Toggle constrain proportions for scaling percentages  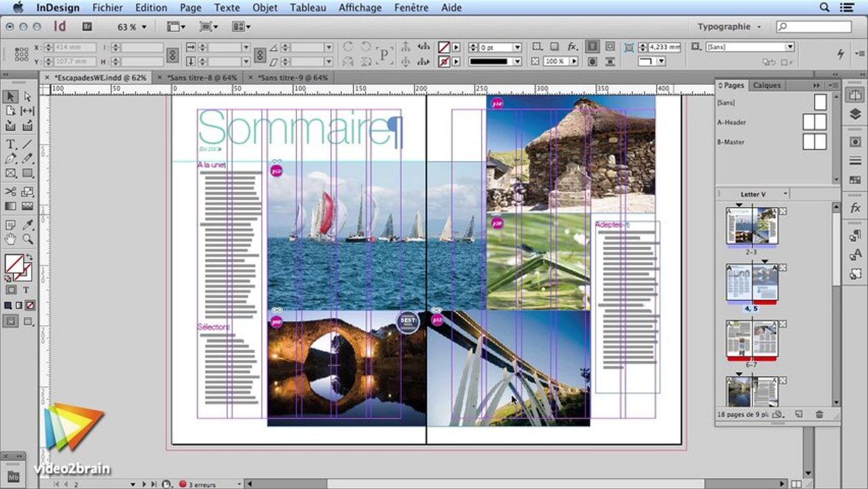(x=260, y=54)
